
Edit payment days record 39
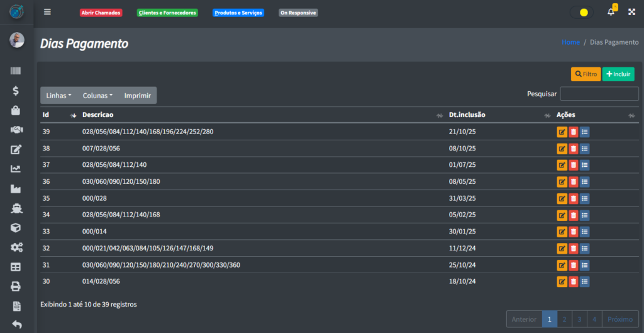[x=562, y=132]
